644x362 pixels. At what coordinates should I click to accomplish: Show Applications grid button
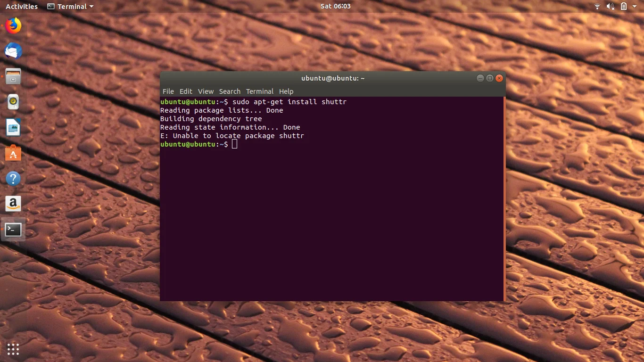point(13,349)
